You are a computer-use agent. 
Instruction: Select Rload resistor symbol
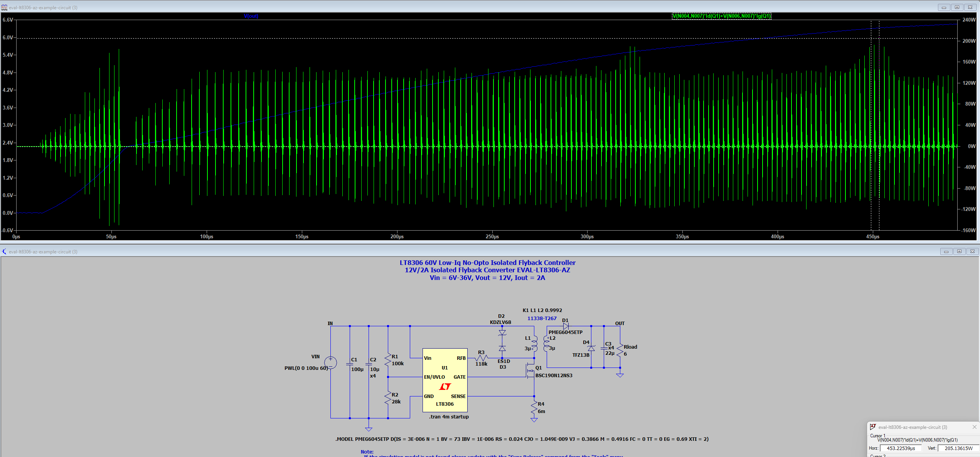tap(620, 350)
